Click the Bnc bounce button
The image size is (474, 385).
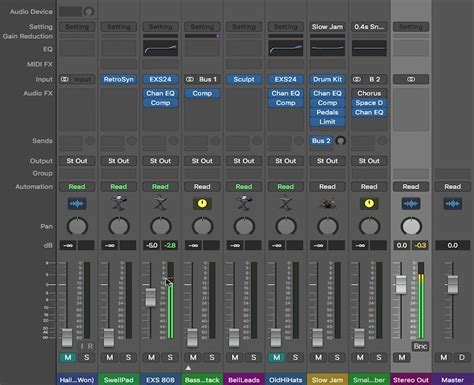pos(420,346)
